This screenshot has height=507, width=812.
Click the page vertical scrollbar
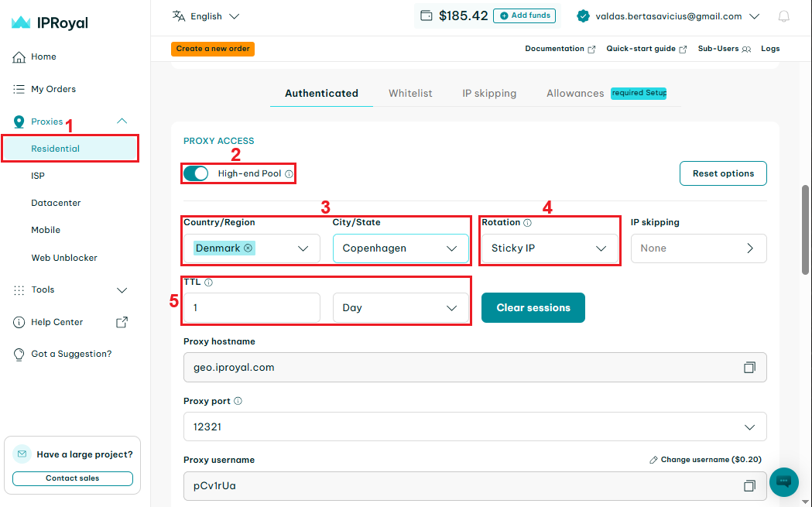click(x=805, y=229)
